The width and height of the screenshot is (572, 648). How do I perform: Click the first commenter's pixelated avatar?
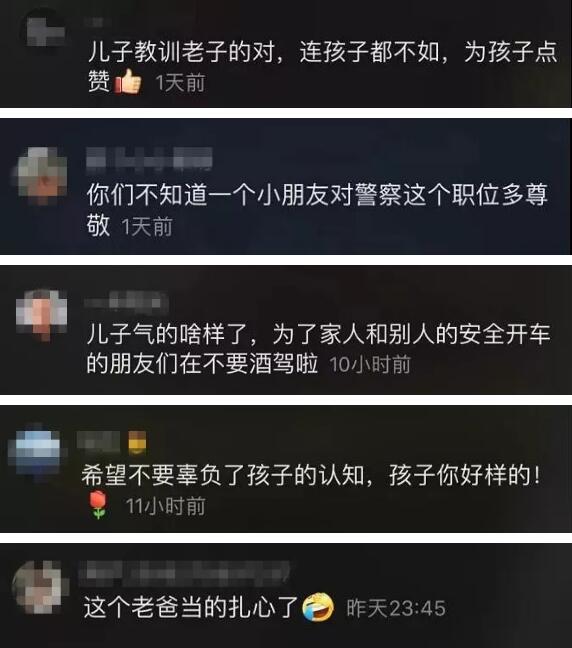pos(44,30)
